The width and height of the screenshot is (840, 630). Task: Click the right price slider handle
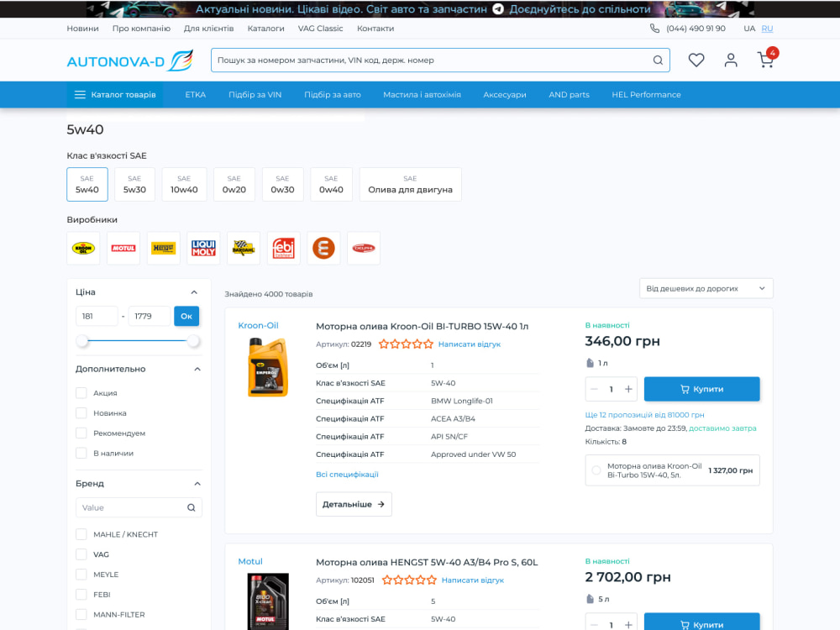point(193,341)
